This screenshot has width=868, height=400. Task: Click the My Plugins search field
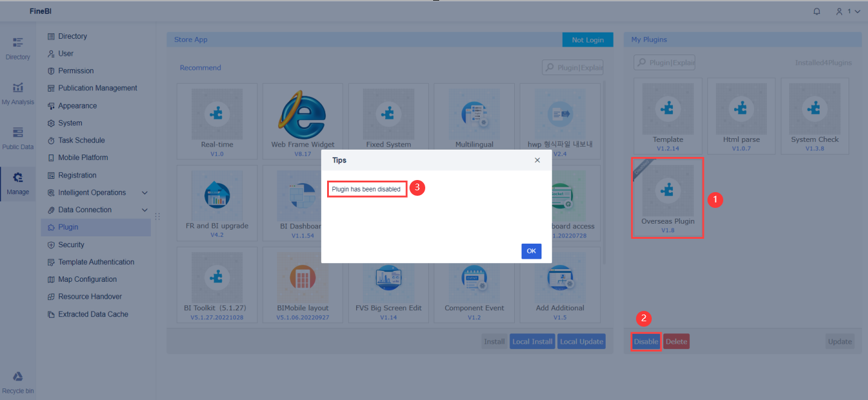click(664, 62)
